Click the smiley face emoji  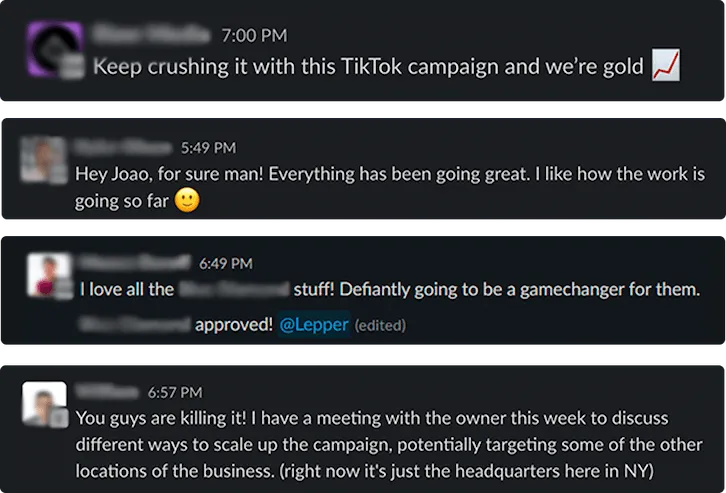click(x=186, y=200)
